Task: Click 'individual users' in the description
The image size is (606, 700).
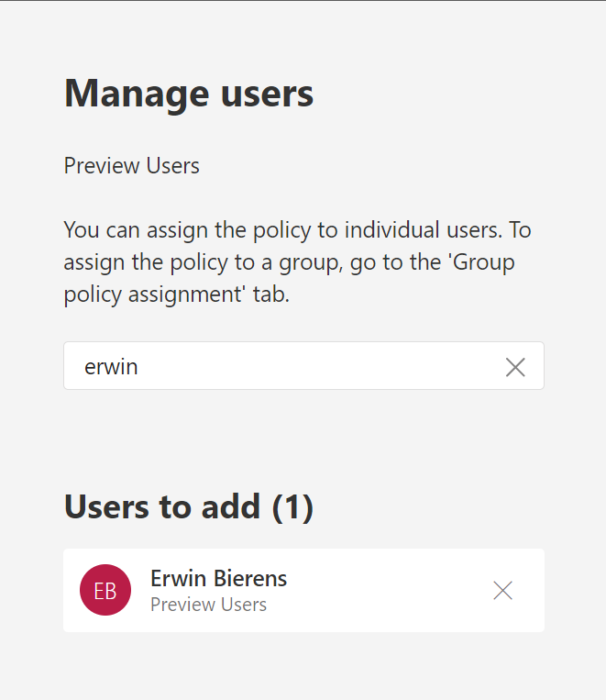Action: pos(424,230)
